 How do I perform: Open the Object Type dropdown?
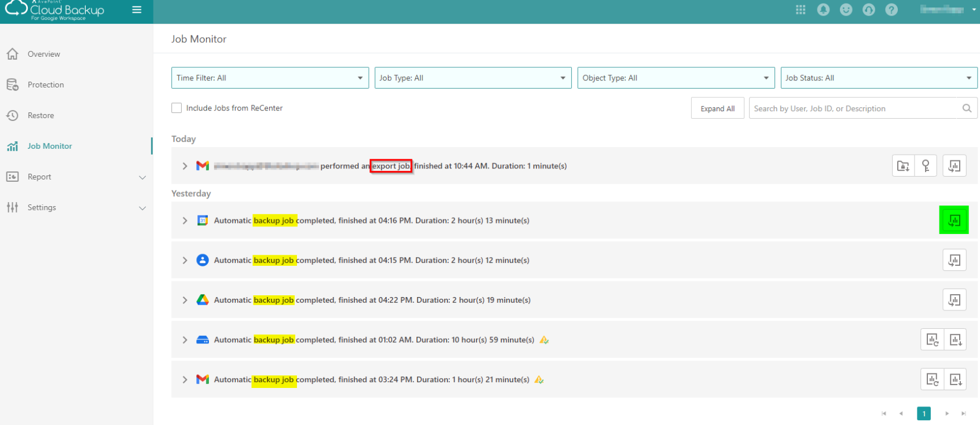(676, 78)
